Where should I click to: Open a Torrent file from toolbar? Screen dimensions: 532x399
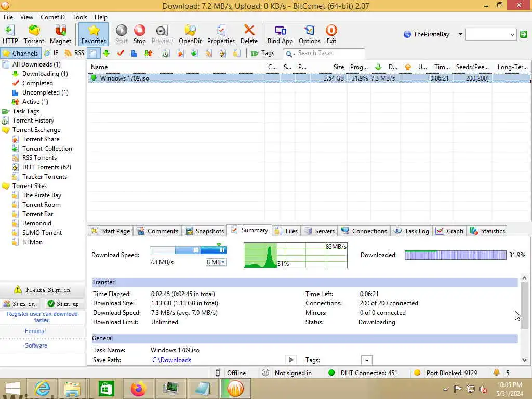34,34
